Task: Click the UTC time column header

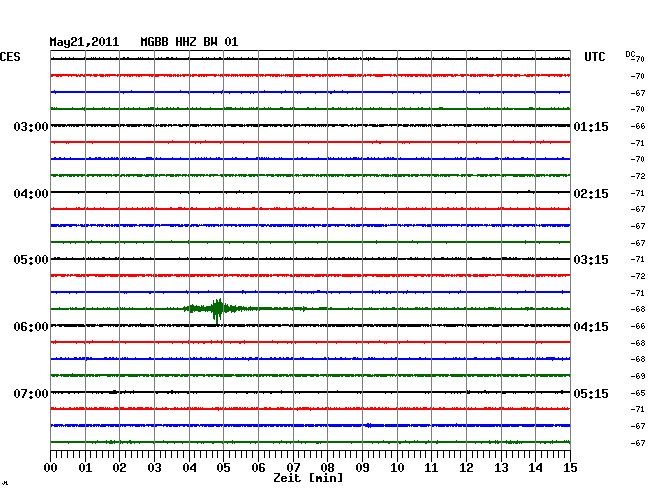Action: pyautogui.click(x=594, y=57)
